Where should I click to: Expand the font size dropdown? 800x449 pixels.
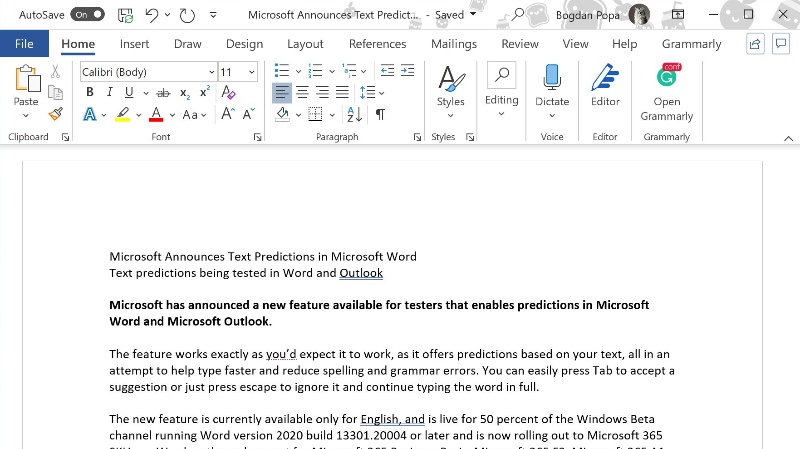point(251,72)
